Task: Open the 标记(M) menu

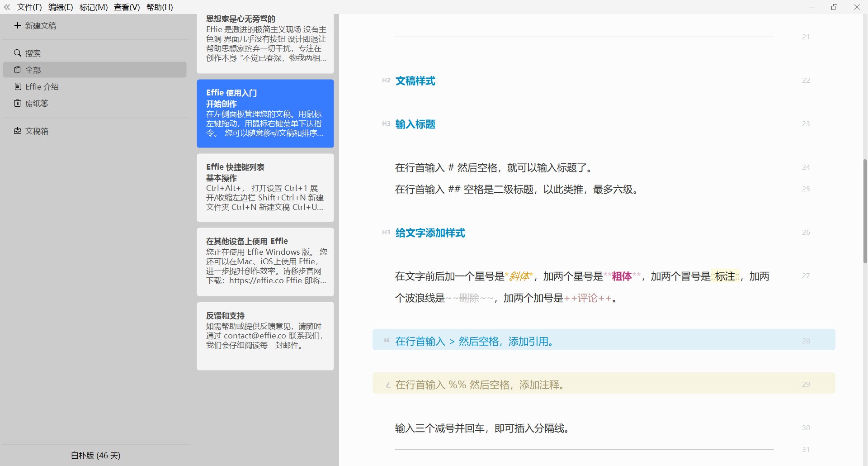Action: tap(94, 7)
